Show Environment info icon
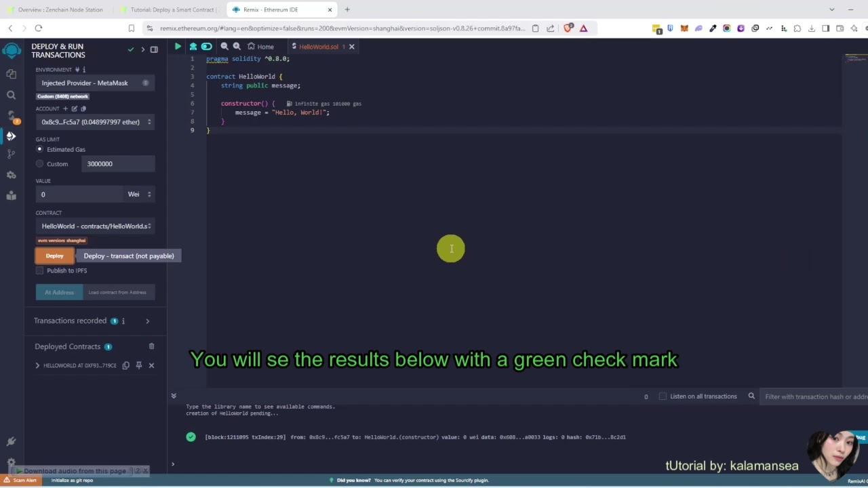This screenshot has height=488, width=868. point(84,70)
